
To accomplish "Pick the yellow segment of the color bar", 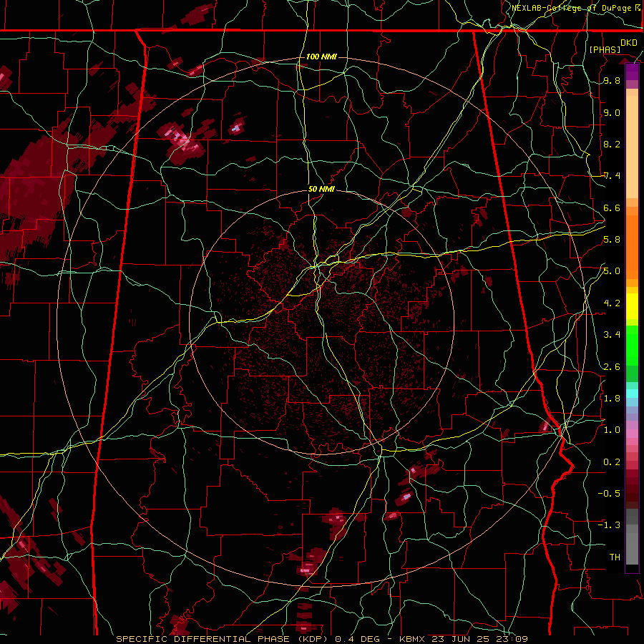I will 632,306.
